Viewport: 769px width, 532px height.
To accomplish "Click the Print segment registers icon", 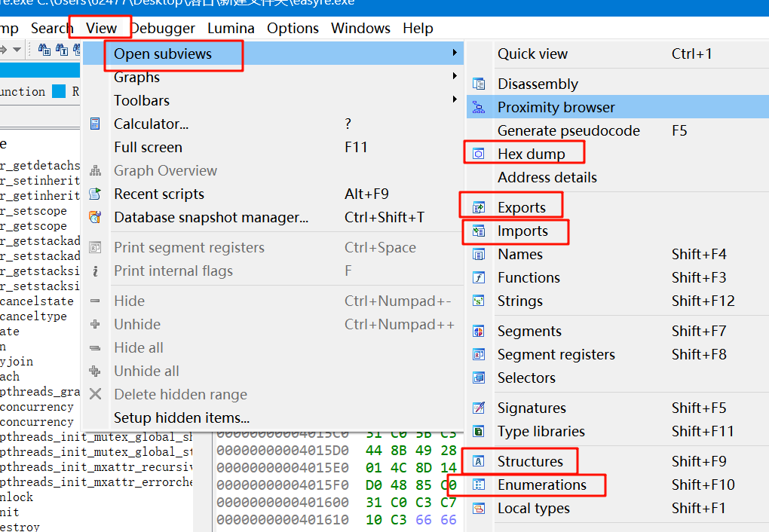I will [x=95, y=248].
